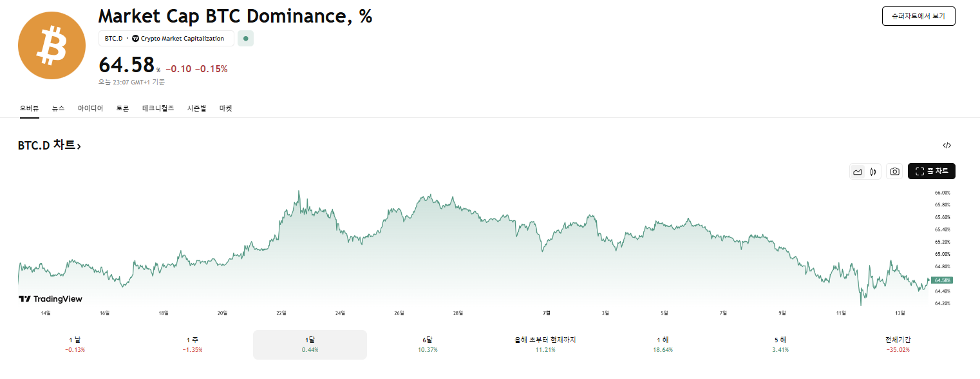The height and width of the screenshot is (379, 980).
Task: Select the 1날 time range
Action: pos(75,344)
